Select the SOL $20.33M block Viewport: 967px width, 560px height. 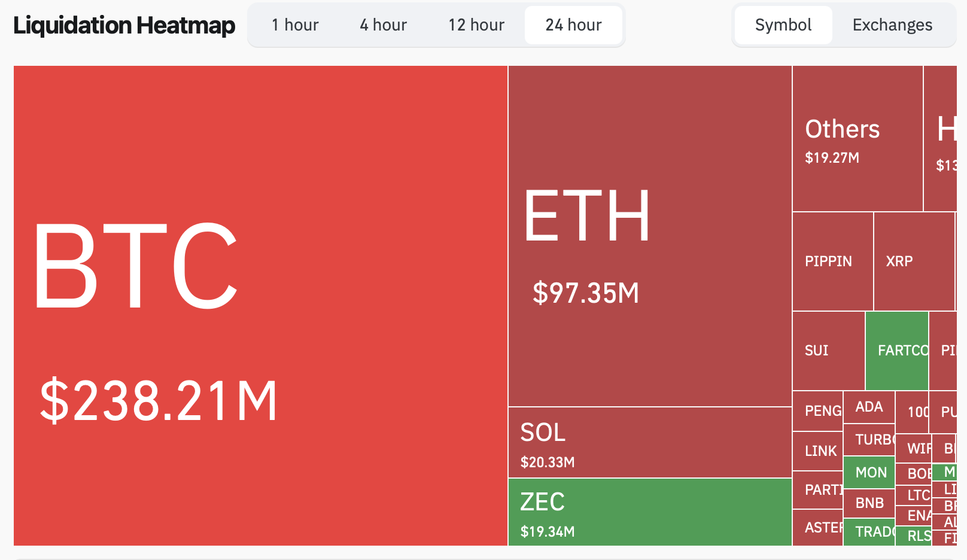click(x=650, y=443)
